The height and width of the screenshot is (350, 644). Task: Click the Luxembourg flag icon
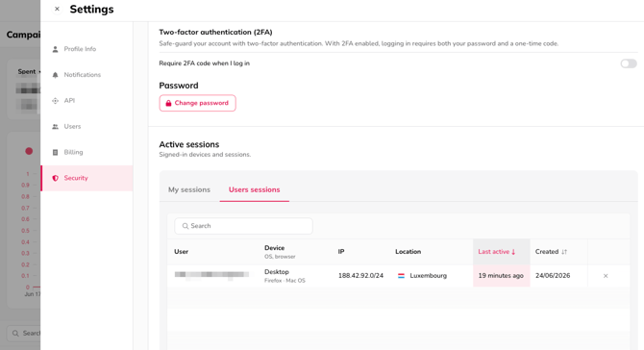(401, 276)
